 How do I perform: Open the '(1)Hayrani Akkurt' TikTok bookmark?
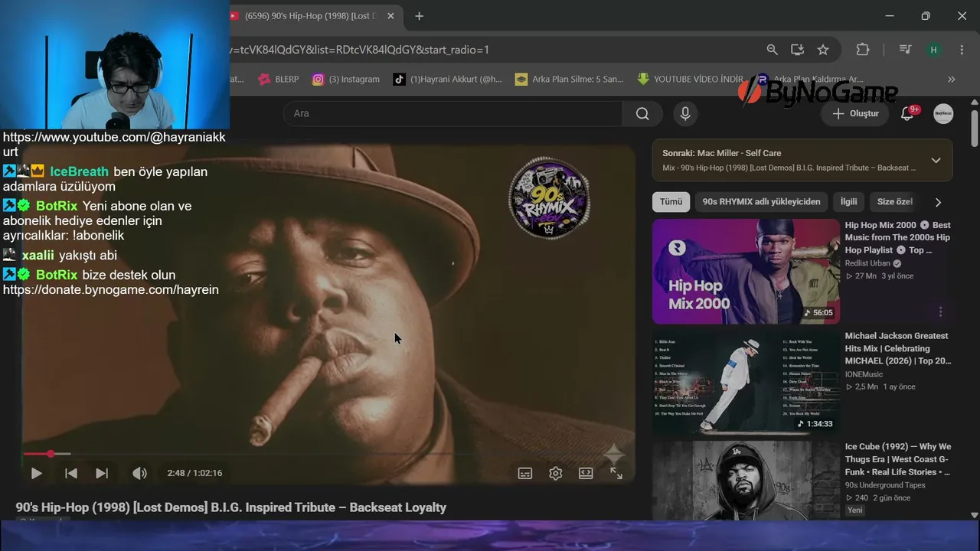pyautogui.click(x=448, y=79)
